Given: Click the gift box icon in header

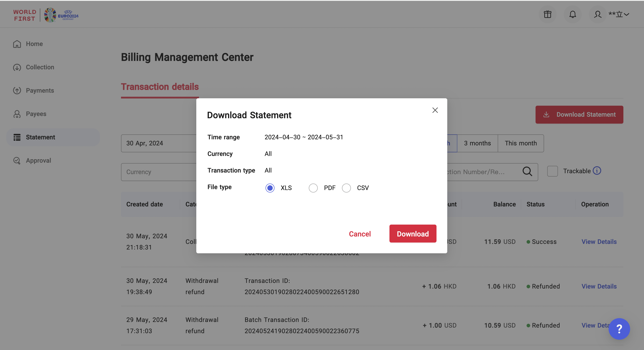Looking at the screenshot, I should click(x=547, y=14).
